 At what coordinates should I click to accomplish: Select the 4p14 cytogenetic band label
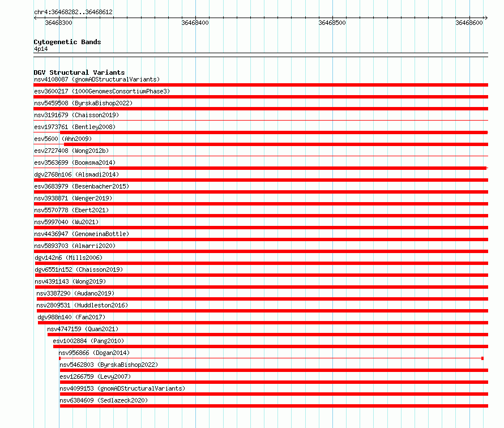click(x=41, y=49)
